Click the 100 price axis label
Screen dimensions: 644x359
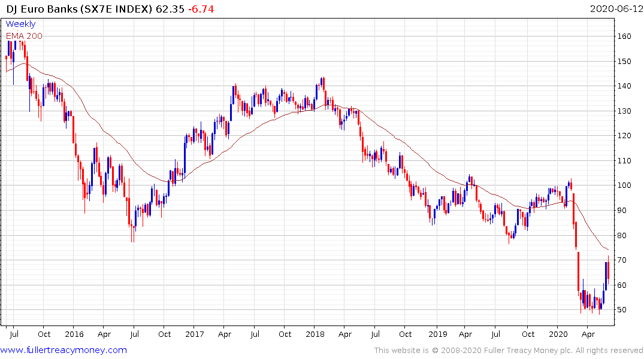pyautogui.click(x=624, y=185)
